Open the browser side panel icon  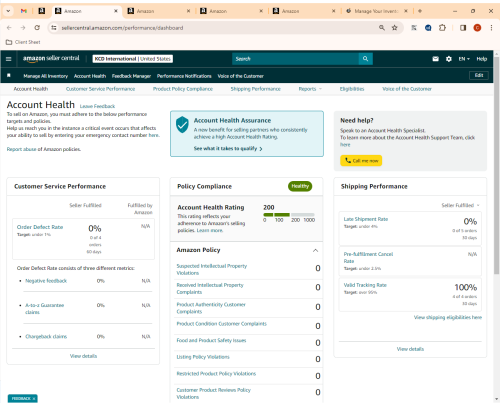pos(463,28)
